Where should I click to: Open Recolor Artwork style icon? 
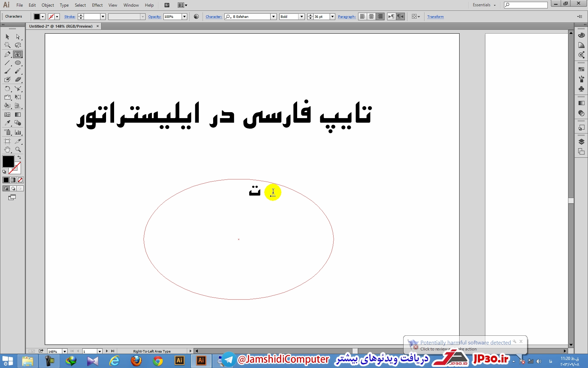196,16
